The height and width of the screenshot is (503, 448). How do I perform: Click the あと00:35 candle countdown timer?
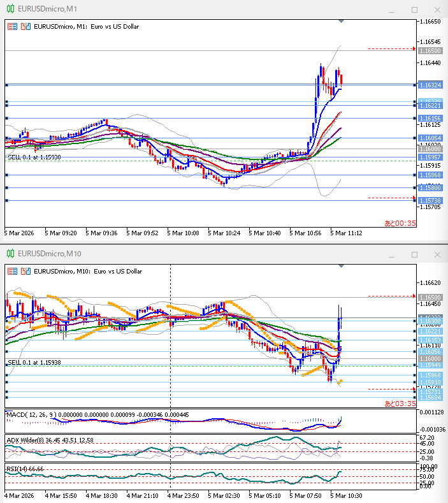tap(400, 223)
